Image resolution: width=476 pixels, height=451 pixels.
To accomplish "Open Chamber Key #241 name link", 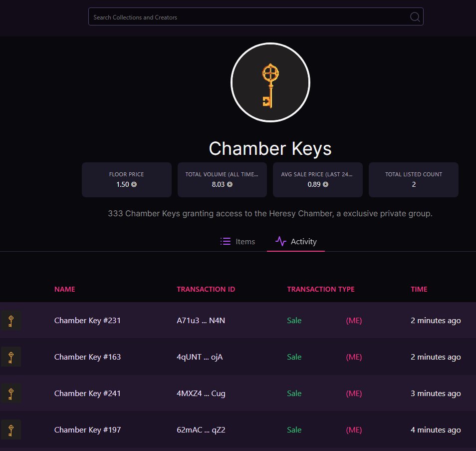I will coord(87,394).
